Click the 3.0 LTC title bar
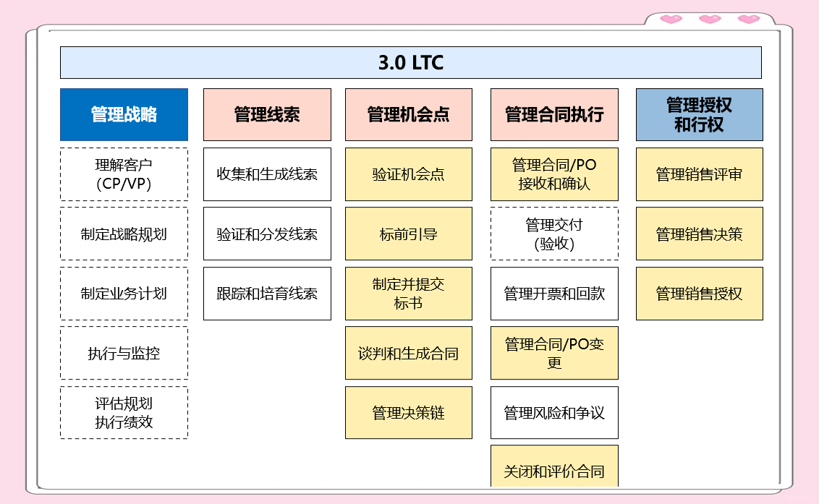This screenshot has width=819, height=504. 409,63
